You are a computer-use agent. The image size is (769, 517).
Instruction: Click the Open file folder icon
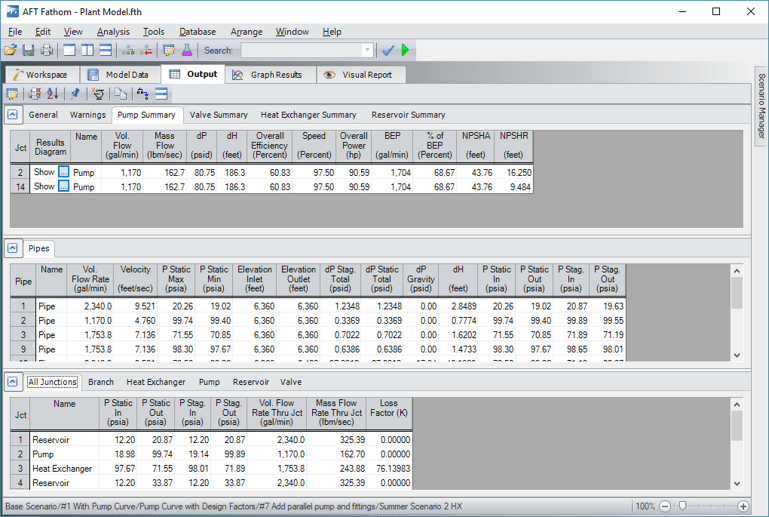[x=11, y=50]
